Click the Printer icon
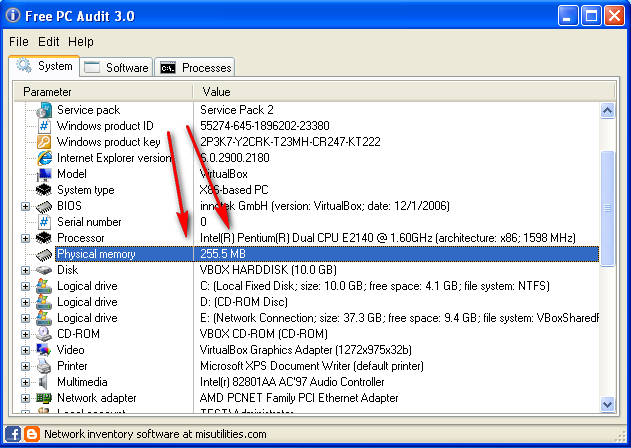This screenshot has height=448, width=631. tap(44, 366)
